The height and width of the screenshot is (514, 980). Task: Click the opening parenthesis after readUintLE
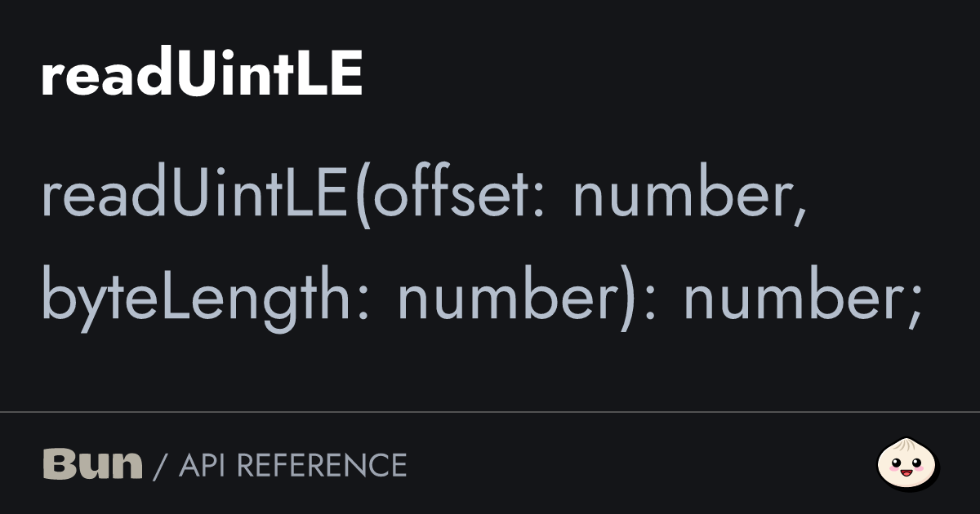pyautogui.click(x=362, y=198)
